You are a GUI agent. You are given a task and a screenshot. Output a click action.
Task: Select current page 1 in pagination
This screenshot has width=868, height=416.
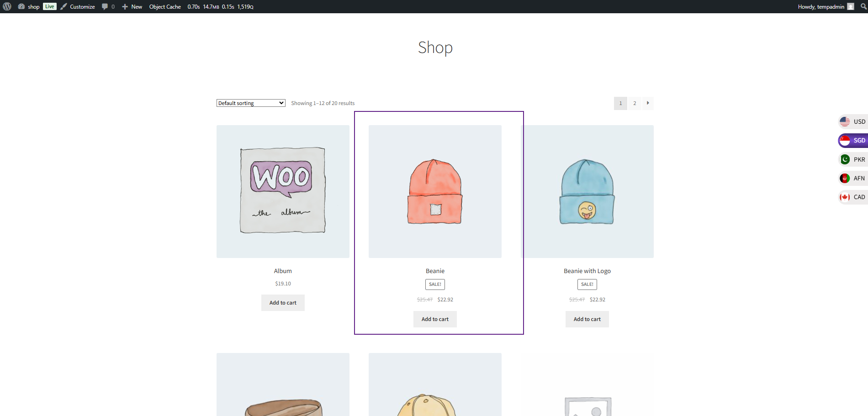(620, 103)
